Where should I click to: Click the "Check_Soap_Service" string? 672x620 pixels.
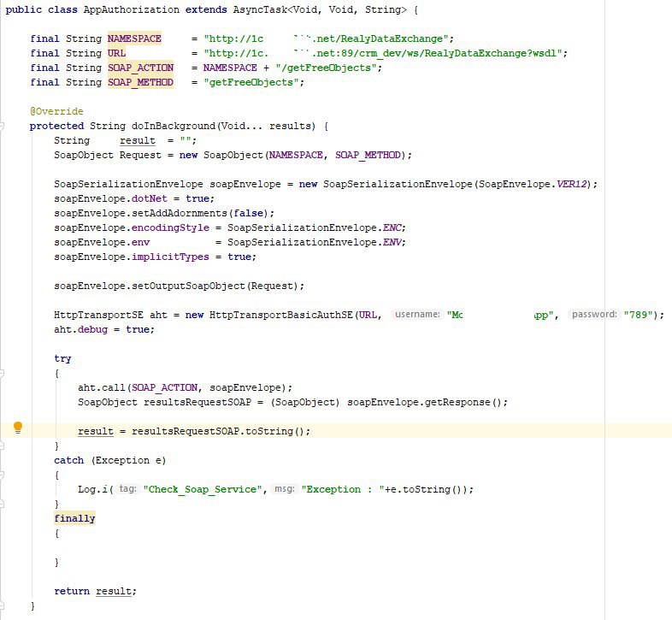tap(203, 490)
